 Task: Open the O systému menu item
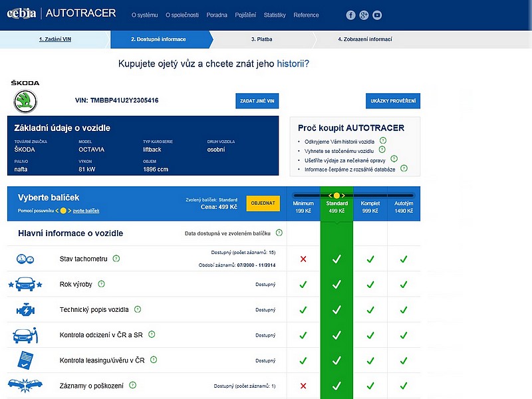click(145, 15)
